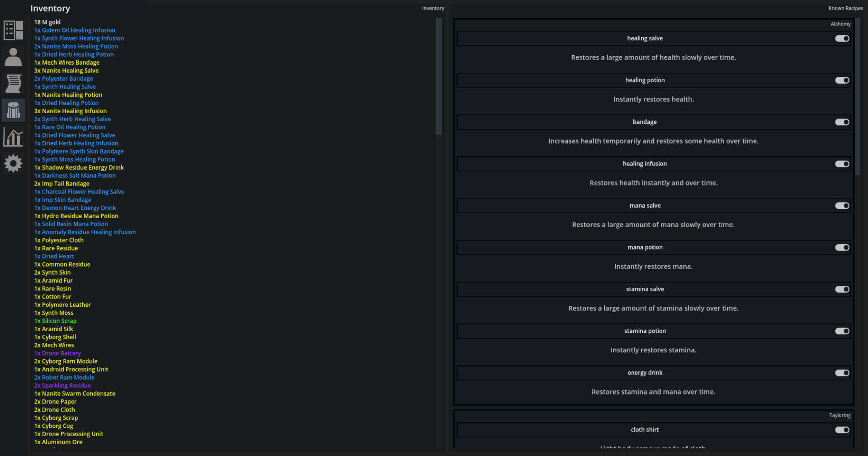Screen dimensions: 868x456
Task: Click the known recipes scrollbar thumb
Action: pyautogui.click(x=858, y=97)
